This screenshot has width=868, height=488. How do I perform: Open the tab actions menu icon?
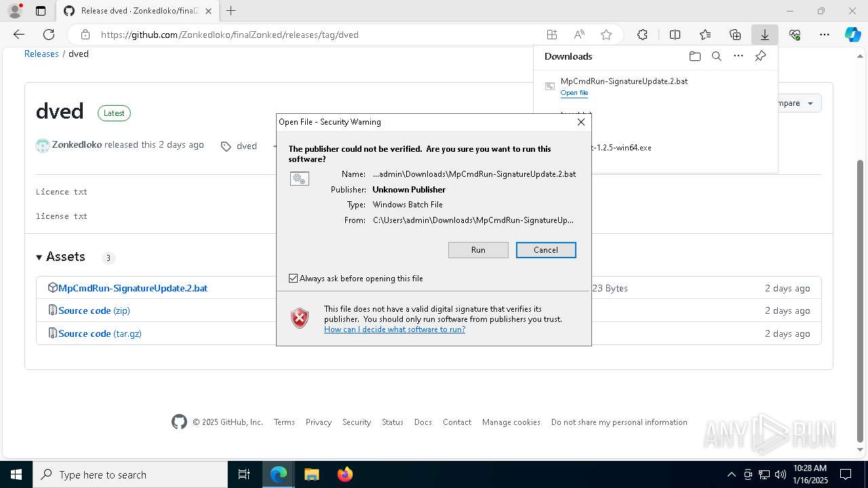click(x=41, y=11)
